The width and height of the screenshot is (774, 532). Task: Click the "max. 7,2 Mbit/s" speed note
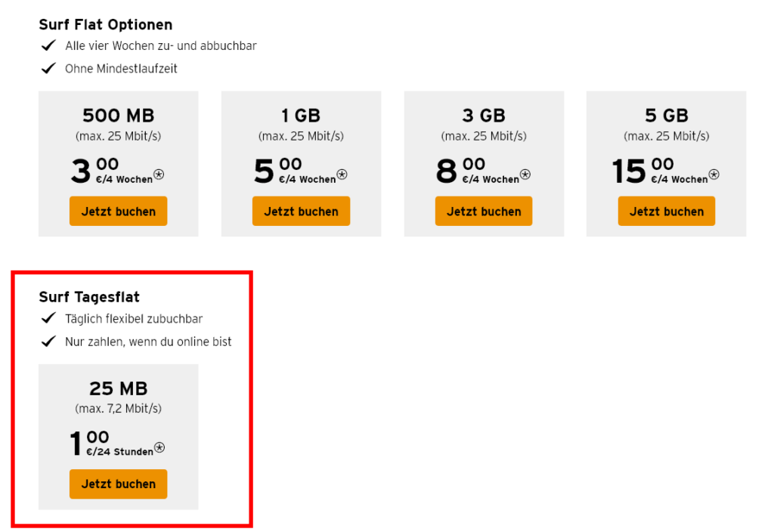118,409
